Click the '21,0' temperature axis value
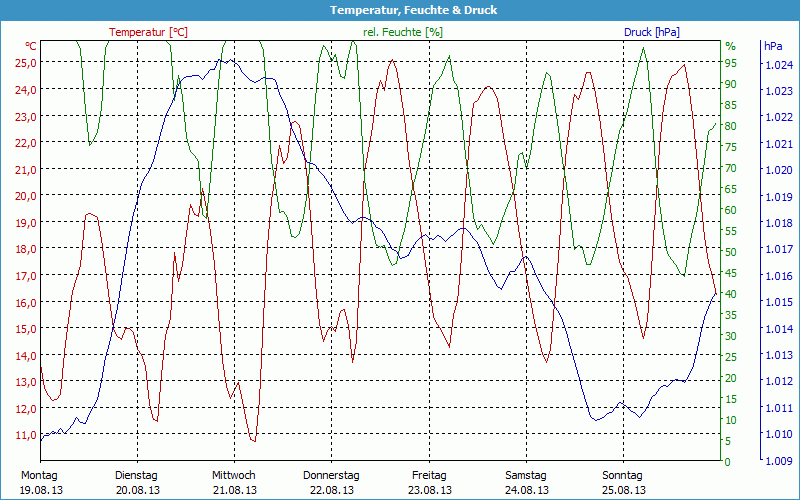Image resolution: width=800 pixels, height=500 pixels. point(25,169)
